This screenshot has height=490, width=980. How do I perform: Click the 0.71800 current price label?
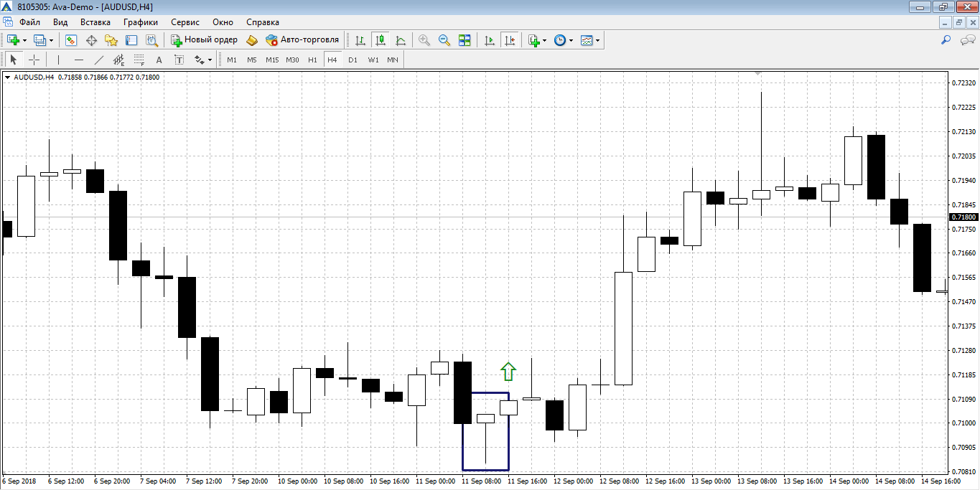point(963,217)
